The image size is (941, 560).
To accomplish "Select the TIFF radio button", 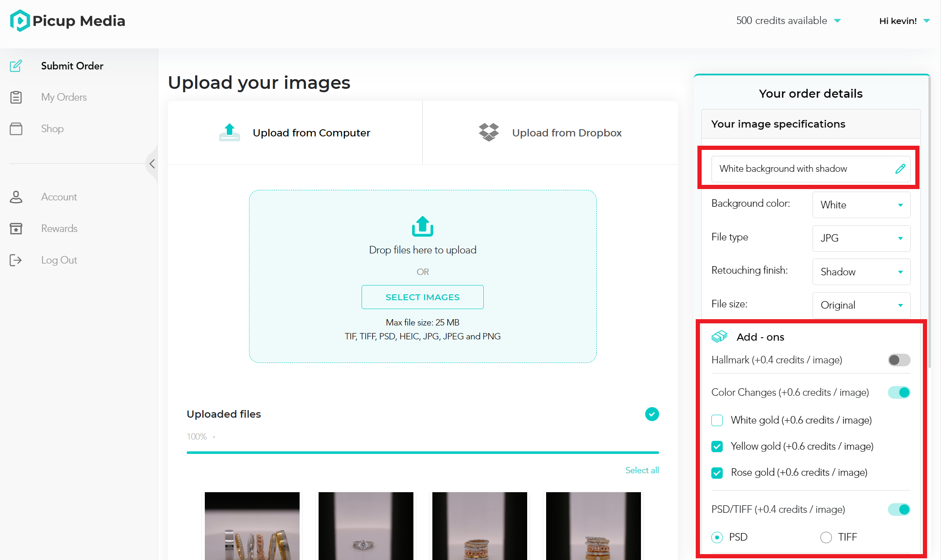I will point(826,537).
